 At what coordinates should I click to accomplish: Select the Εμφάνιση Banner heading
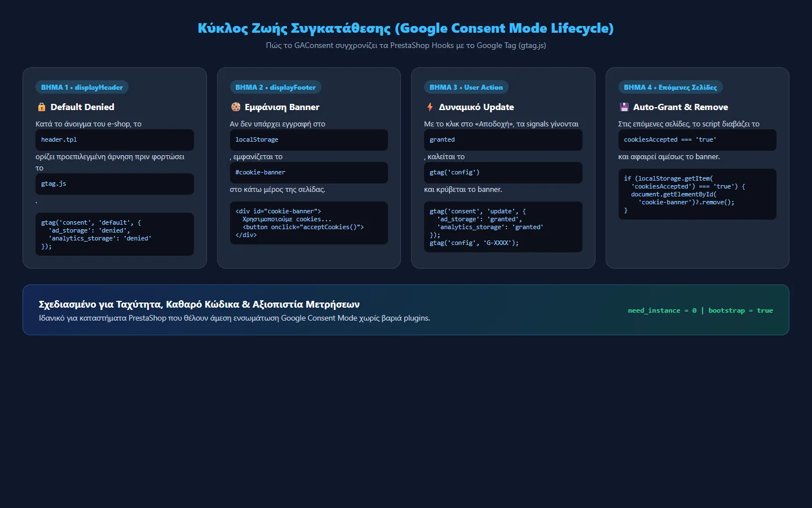pos(282,107)
